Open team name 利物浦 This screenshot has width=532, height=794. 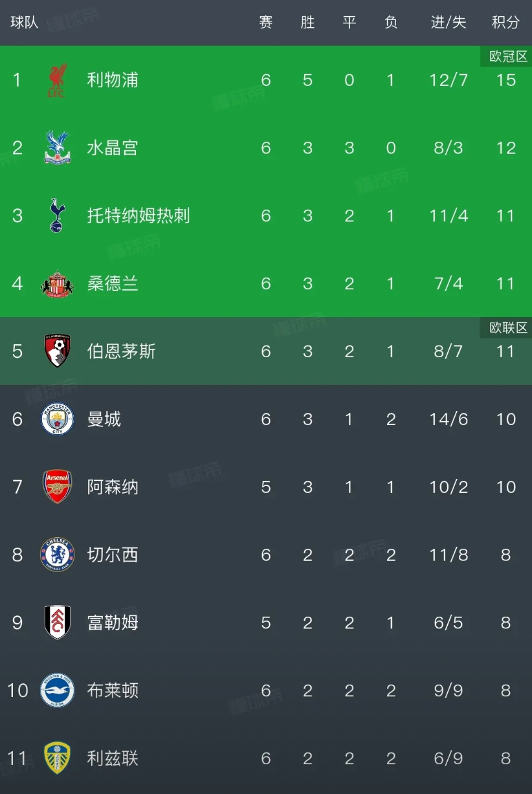[x=113, y=80]
